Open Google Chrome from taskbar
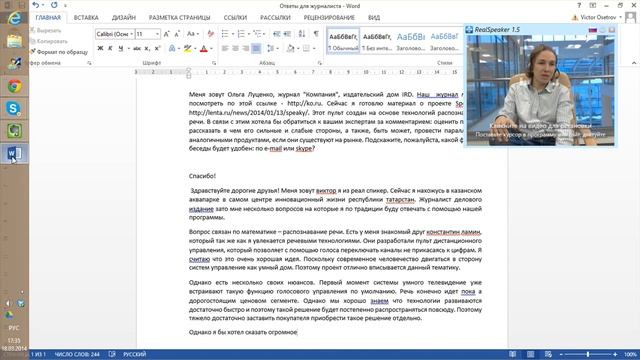This screenshot has width=640, height=360. 14,87
